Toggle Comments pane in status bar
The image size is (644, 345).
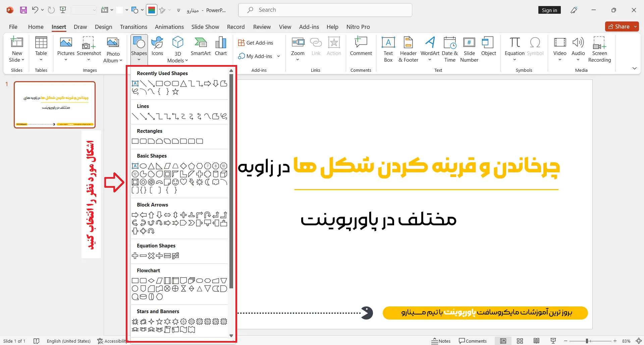pyautogui.click(x=473, y=341)
